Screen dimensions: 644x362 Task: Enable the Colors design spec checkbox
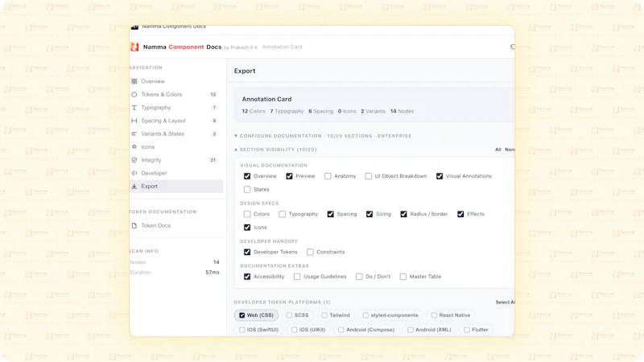(x=247, y=214)
